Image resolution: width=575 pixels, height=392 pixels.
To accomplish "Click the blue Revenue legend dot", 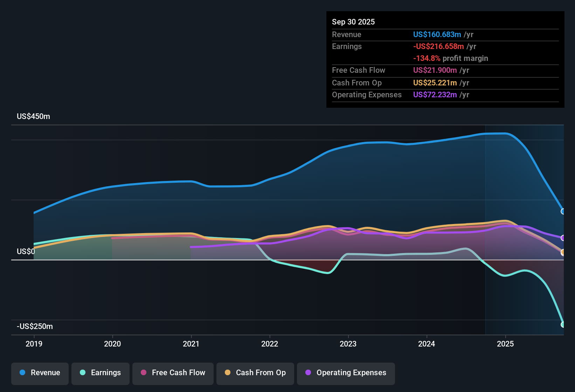I will [22, 373].
